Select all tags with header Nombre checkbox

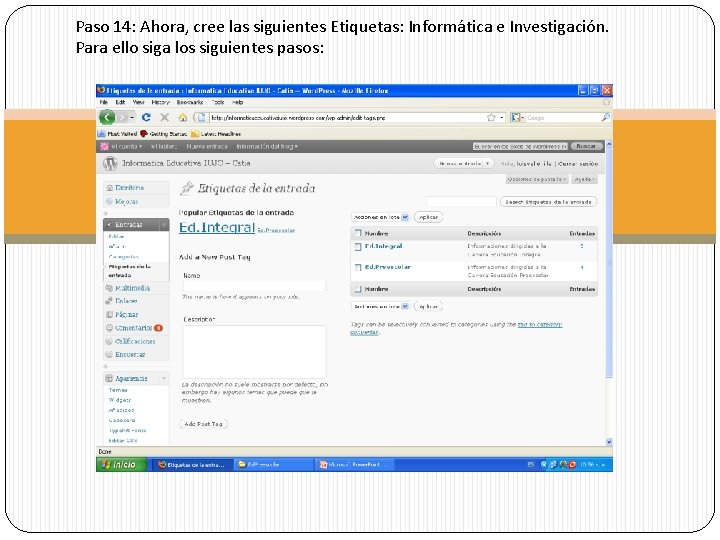pos(358,233)
